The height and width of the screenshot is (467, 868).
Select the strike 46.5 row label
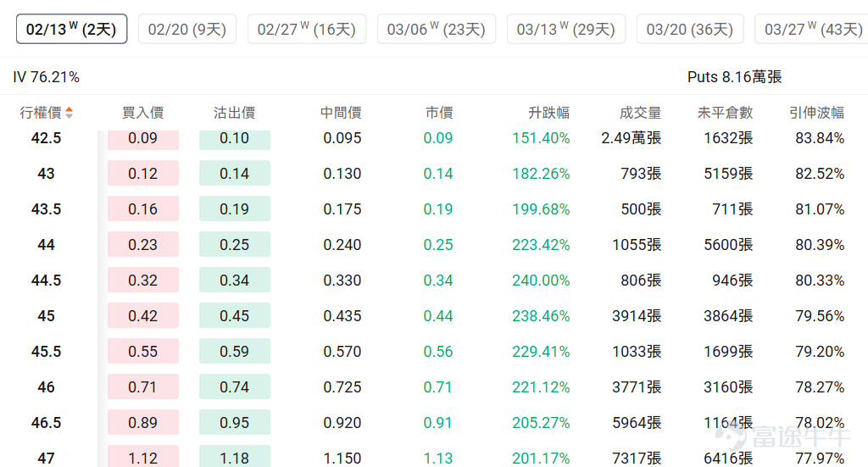[46, 422]
